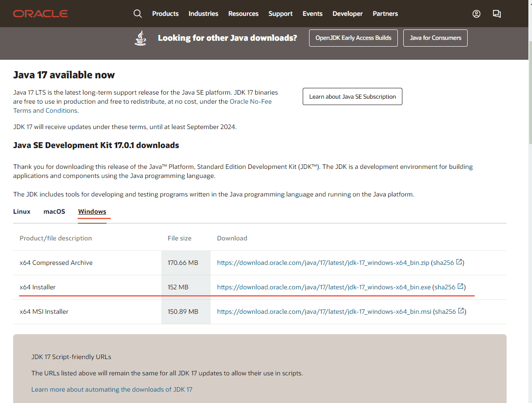Click 'x64 Compressed Archive' row label
The width and height of the screenshot is (532, 403).
click(x=56, y=263)
